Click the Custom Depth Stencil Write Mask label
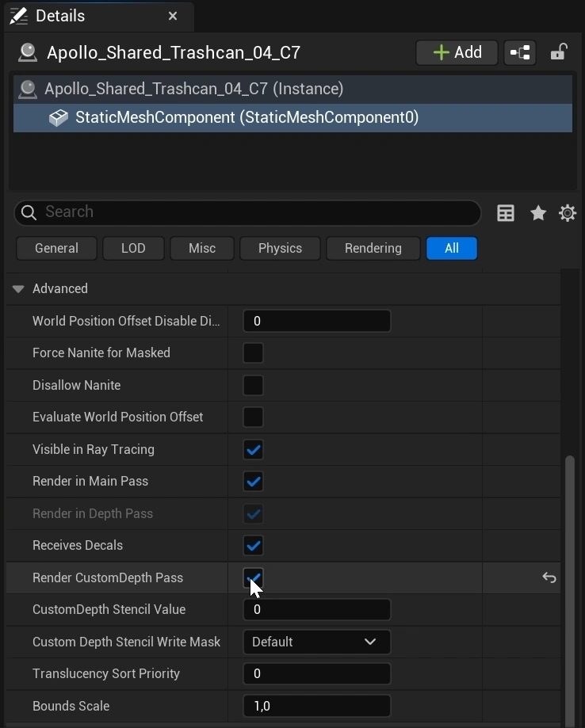 click(126, 642)
